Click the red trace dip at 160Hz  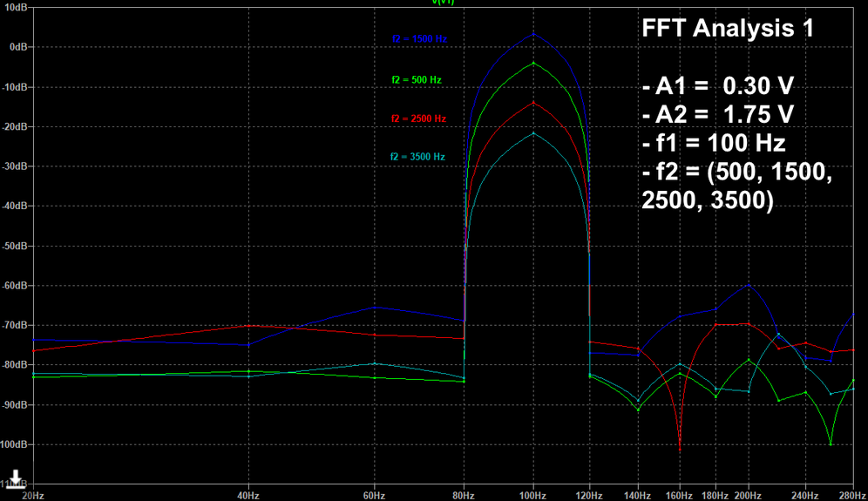pos(680,448)
